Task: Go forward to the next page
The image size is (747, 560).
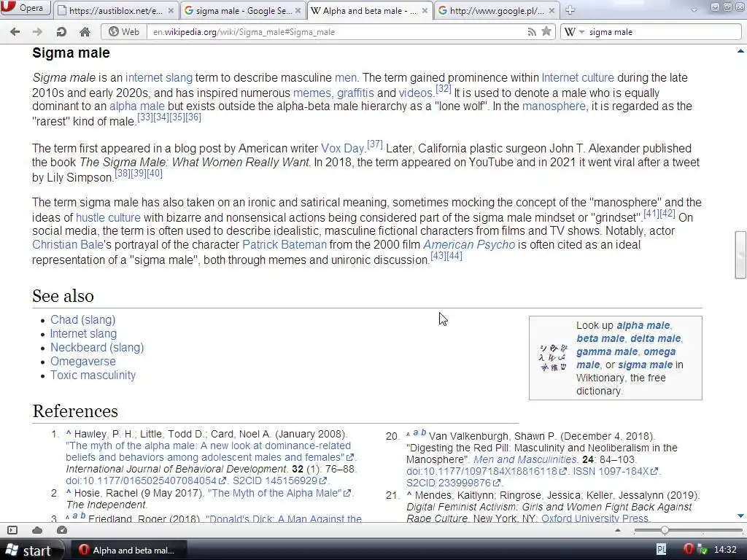Action: click(37, 32)
